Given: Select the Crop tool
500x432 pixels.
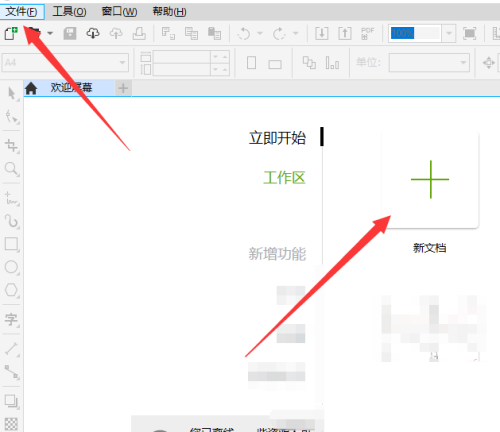Looking at the screenshot, I should [x=12, y=146].
